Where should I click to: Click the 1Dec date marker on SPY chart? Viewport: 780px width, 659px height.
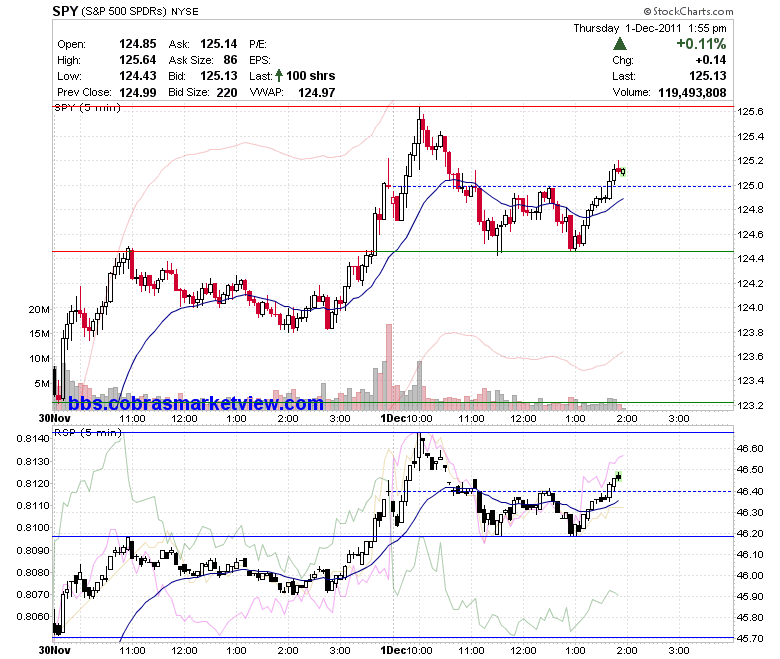(393, 418)
